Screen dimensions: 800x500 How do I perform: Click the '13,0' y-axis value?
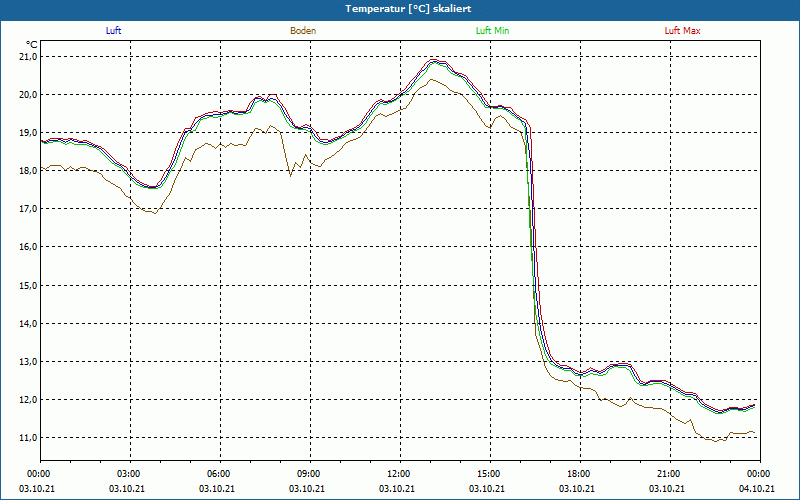(29, 362)
